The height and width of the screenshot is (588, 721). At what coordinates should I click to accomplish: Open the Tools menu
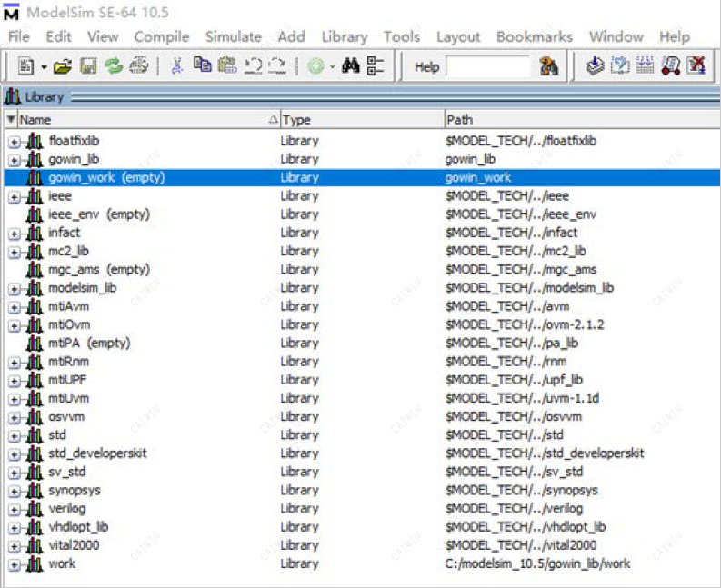click(x=402, y=36)
